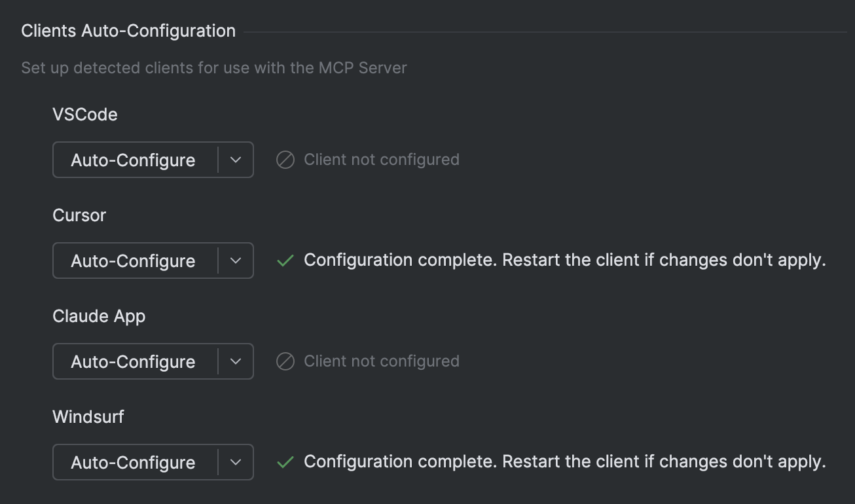Screen dimensions: 855x504
Task: Expand the VSCode Auto-Configure dropdown arrow
Action: coord(236,160)
